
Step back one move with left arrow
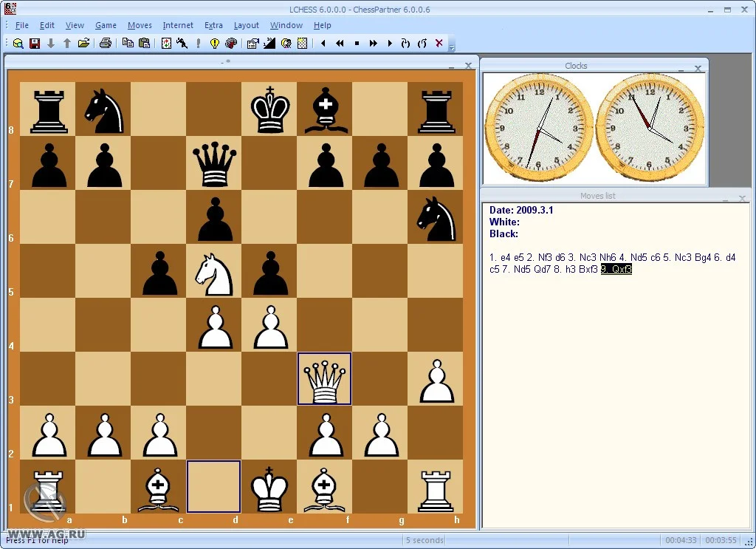click(x=323, y=44)
